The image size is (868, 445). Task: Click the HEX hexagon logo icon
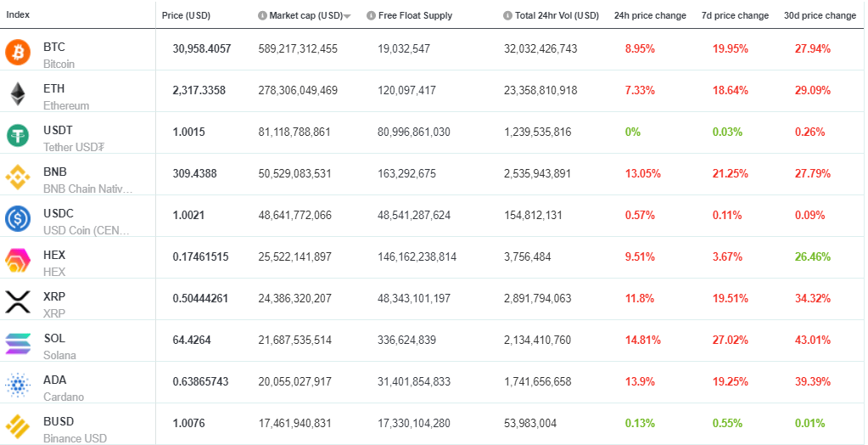pyautogui.click(x=18, y=260)
